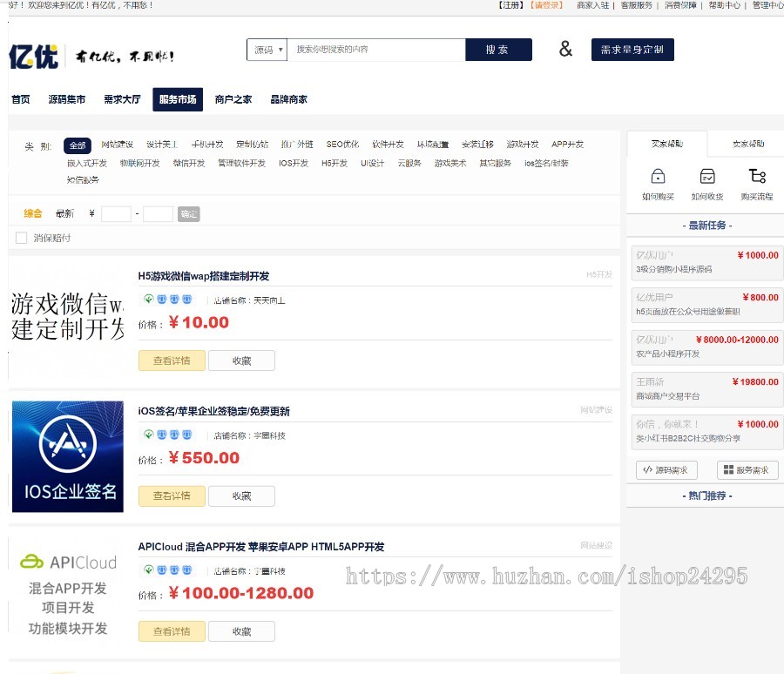The width and height of the screenshot is (784, 674).
Task: Click the minimum price input field
Action: pyautogui.click(x=116, y=213)
